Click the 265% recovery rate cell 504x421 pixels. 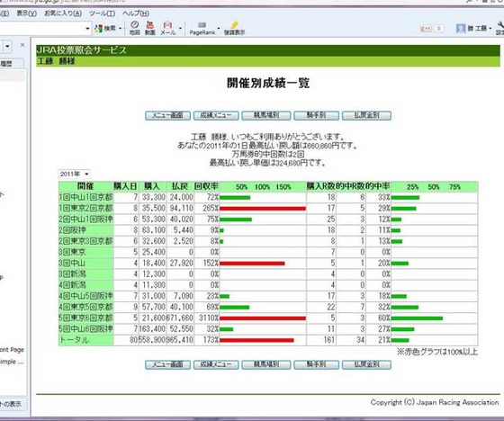pyautogui.click(x=206, y=208)
